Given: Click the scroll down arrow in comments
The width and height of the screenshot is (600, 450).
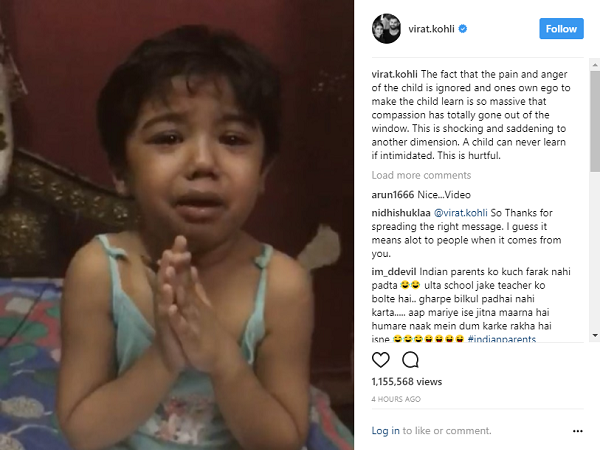Looking at the screenshot, I should click(595, 335).
